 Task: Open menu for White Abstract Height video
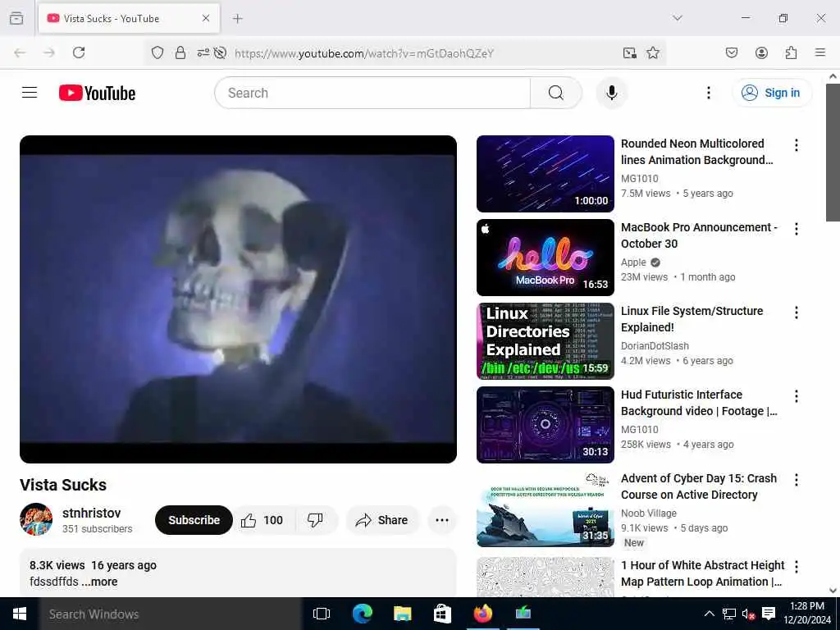point(796,567)
